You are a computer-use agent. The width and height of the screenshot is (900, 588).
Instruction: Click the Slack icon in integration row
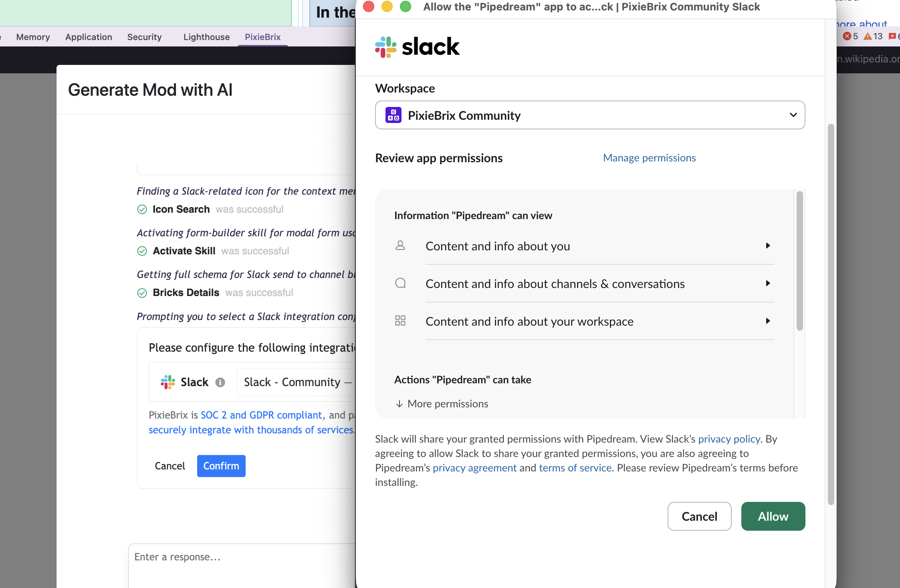(x=168, y=382)
